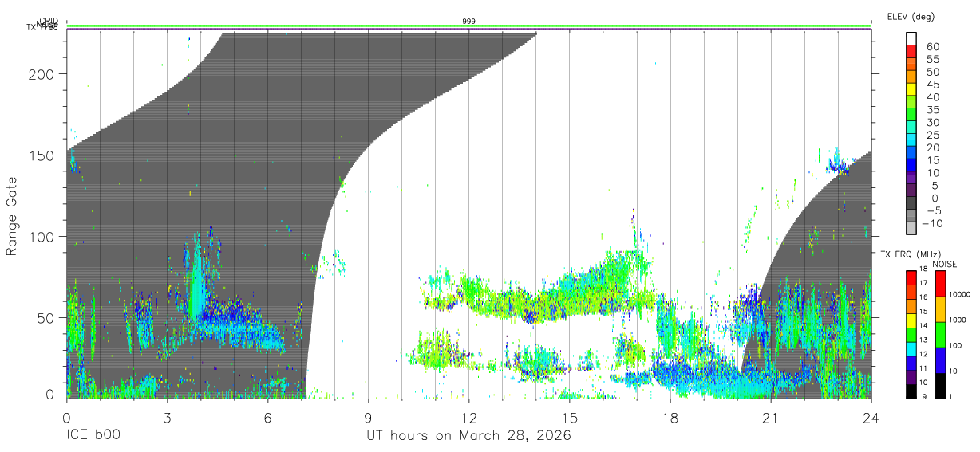Viewport: 980px width, 452px height.
Task: Select the '45' label on the ELEV scale
Action: pyautogui.click(x=933, y=85)
